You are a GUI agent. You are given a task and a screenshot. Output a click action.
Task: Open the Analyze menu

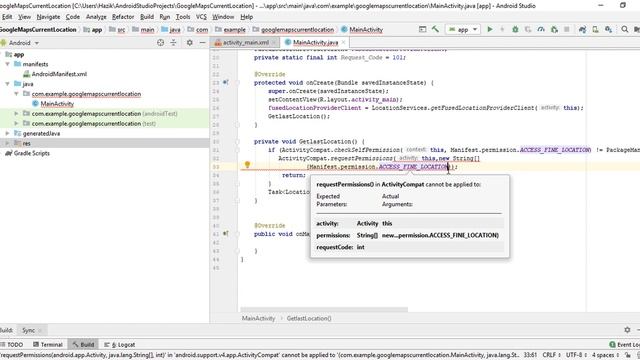click(x=96, y=17)
